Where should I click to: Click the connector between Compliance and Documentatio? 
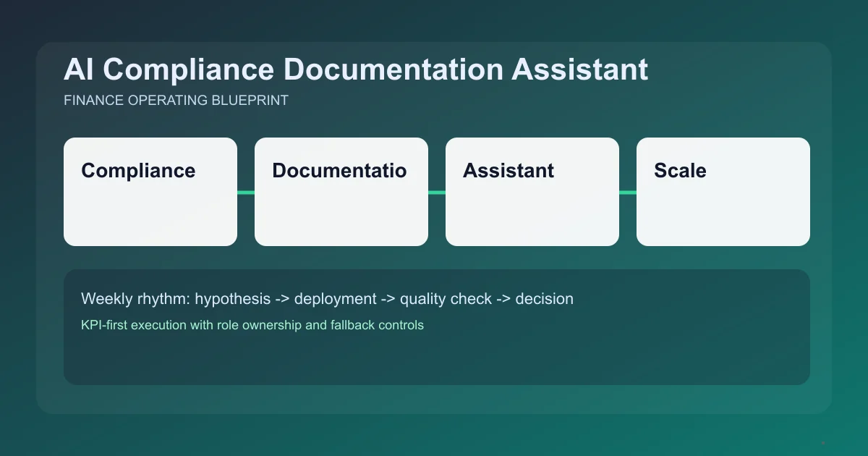click(246, 192)
